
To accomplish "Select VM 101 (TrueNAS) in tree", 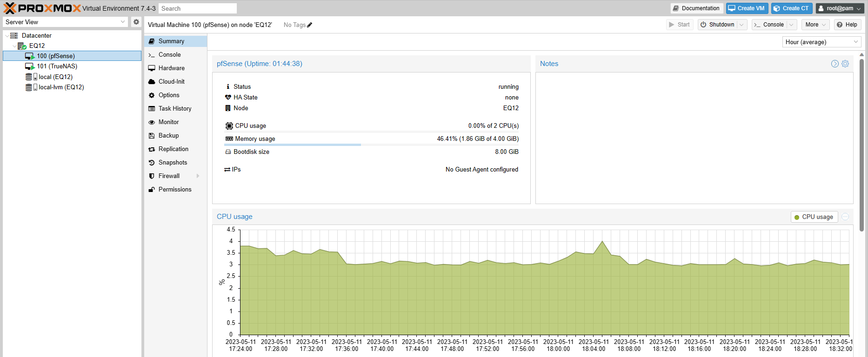I will pos(72,66).
